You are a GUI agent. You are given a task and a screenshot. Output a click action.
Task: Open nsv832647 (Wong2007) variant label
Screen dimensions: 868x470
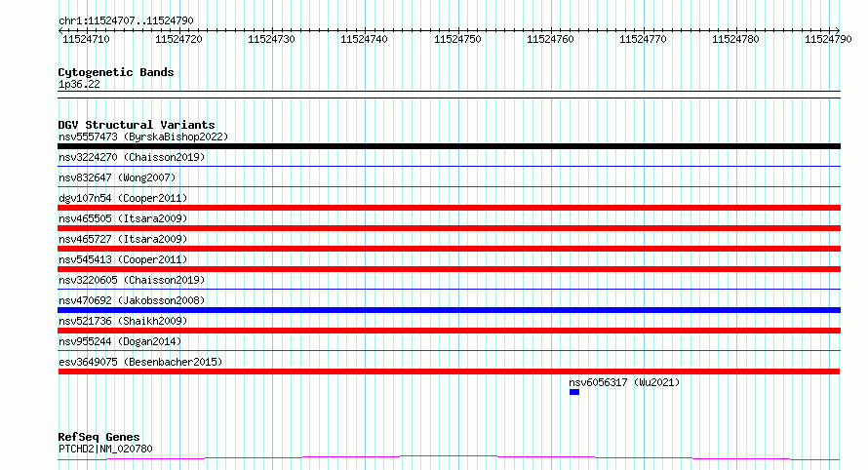pos(117,177)
